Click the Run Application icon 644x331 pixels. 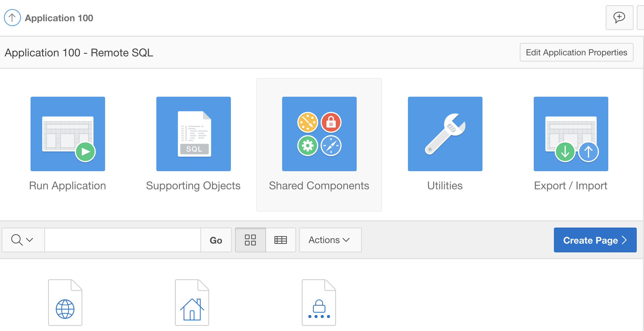pos(68,134)
